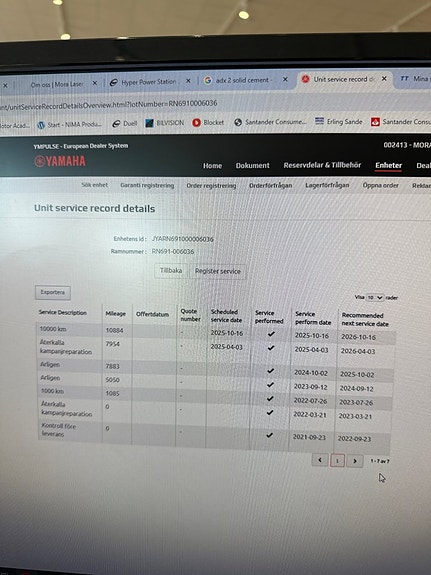431x575 pixels.
Task: Click the Tillbaka button
Action: (171, 271)
